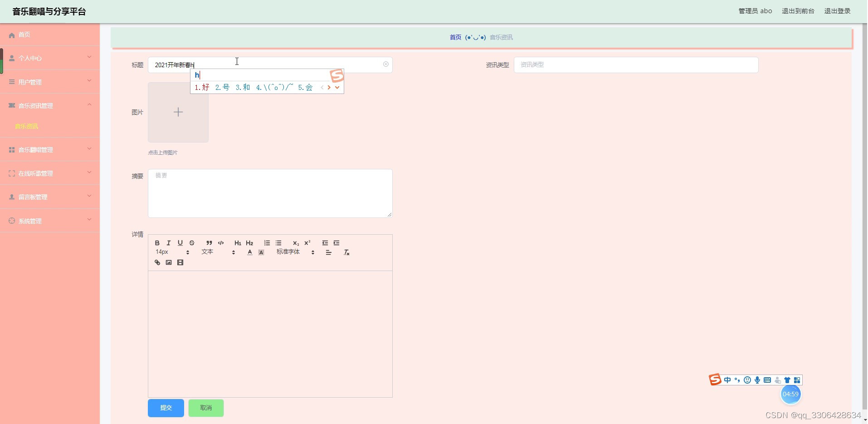Apply superscript formatting

[x=307, y=243]
